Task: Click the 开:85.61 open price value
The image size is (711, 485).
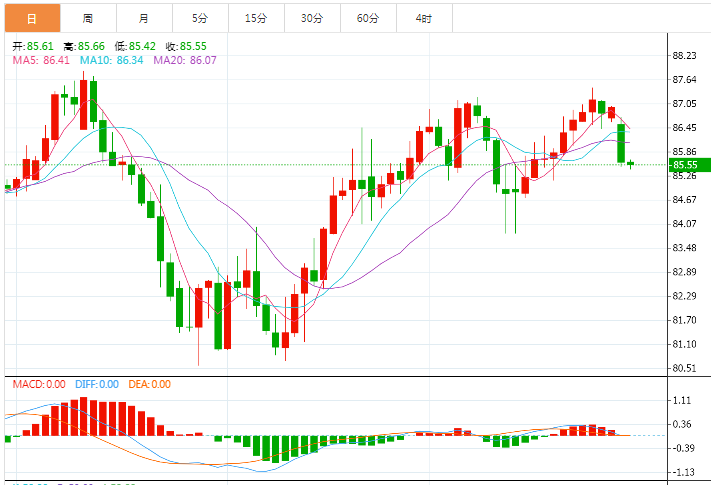Action: (33, 46)
